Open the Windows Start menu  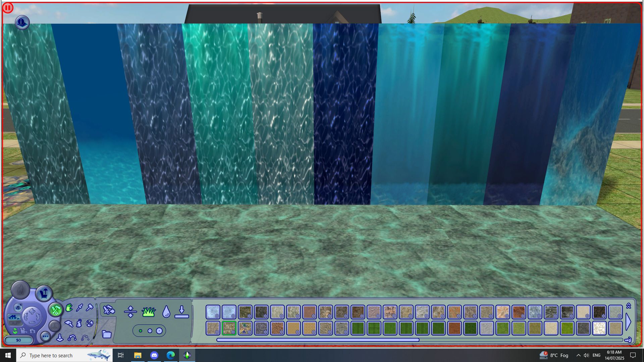pyautogui.click(x=8, y=355)
